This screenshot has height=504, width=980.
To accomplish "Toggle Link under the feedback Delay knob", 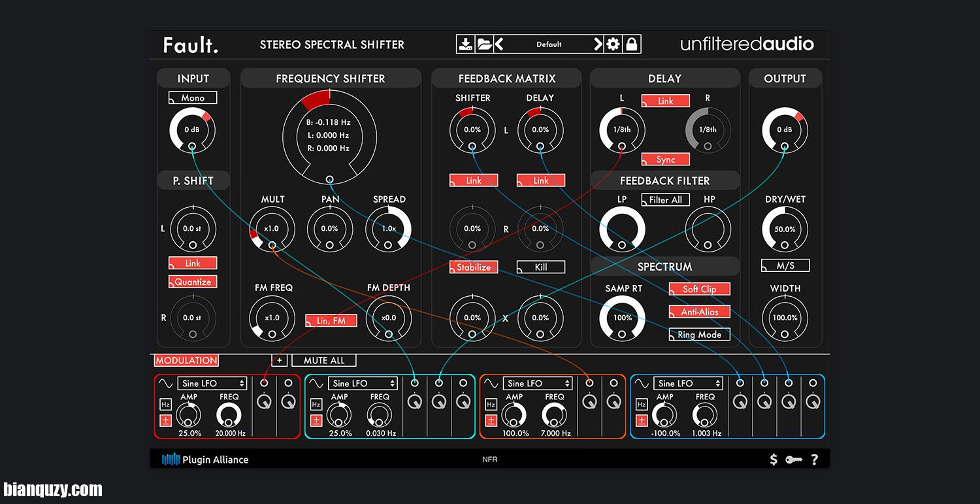I will (x=541, y=180).
